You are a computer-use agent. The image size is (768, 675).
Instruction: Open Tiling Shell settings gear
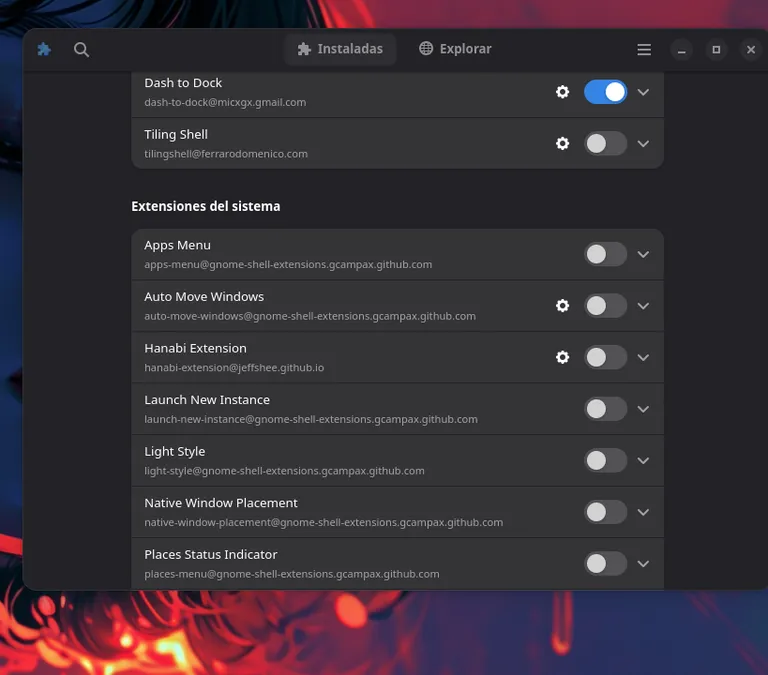[x=562, y=144]
